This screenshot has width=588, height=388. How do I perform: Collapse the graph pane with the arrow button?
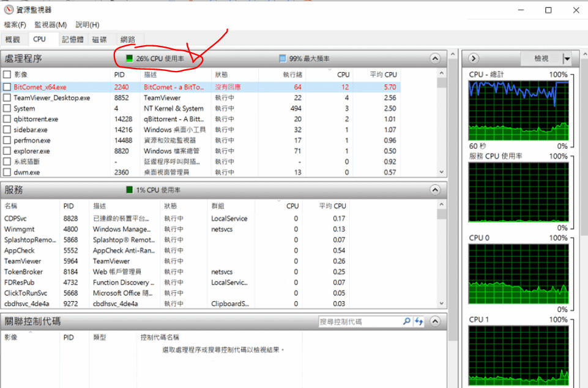tap(473, 59)
